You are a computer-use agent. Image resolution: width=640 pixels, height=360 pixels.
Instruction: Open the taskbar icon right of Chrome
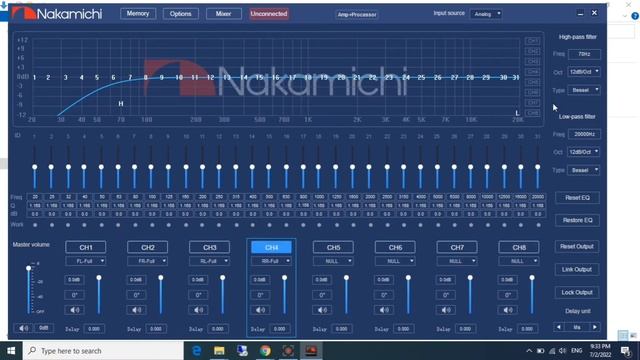pyautogui.click(x=288, y=351)
